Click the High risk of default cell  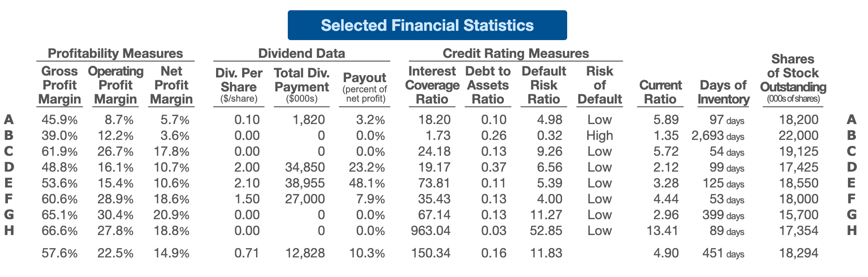600,136
